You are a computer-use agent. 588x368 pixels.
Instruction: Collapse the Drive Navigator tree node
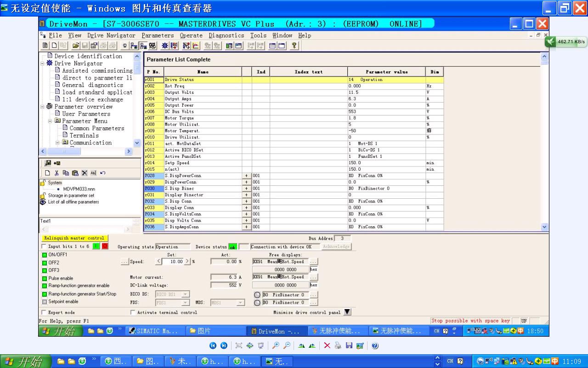click(x=43, y=63)
